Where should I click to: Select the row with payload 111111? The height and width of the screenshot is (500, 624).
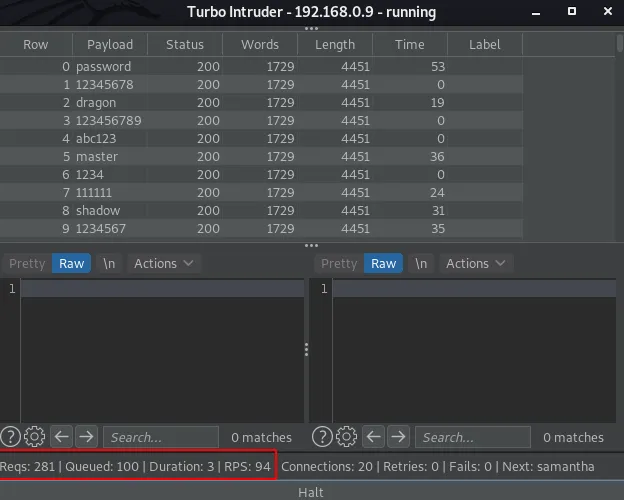[x=261, y=193]
